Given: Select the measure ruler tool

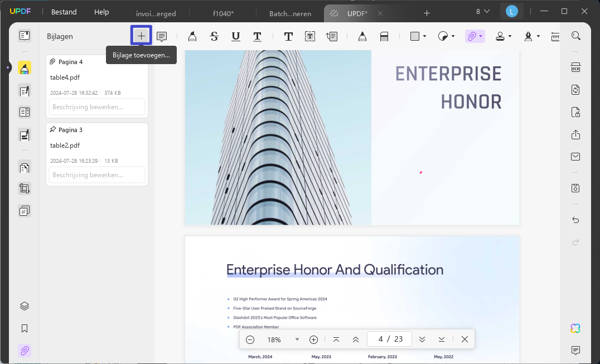Looking at the screenshot, I should (555, 36).
